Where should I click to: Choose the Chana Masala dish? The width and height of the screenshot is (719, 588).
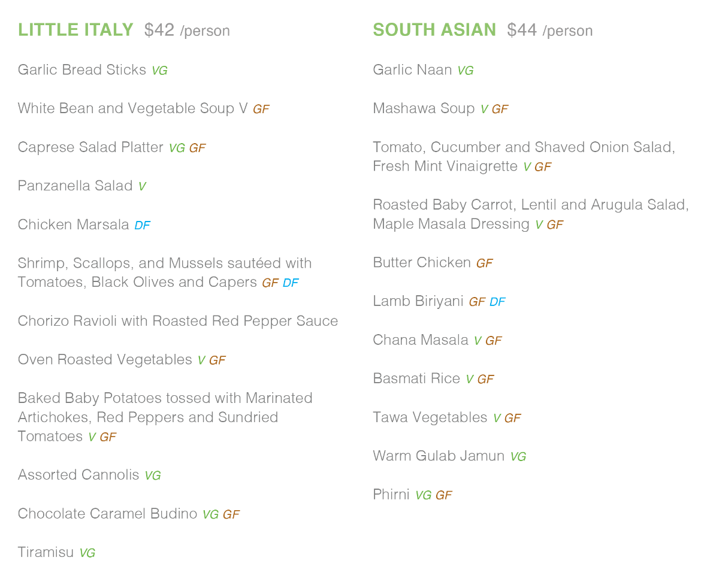point(421,340)
